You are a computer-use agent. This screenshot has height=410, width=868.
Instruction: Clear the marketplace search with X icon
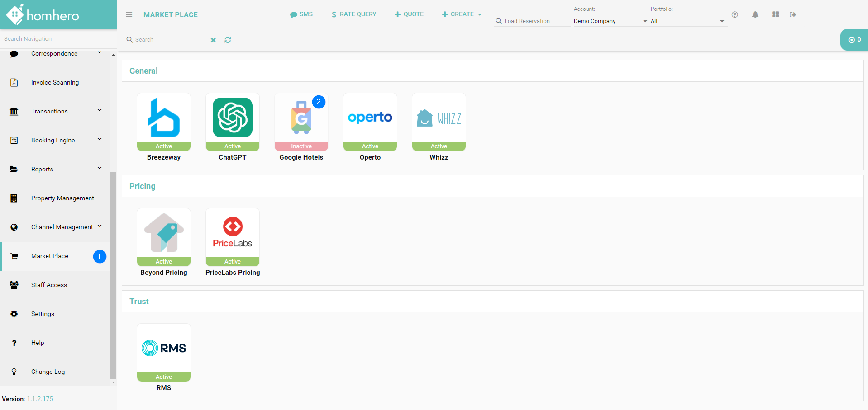pos(213,40)
